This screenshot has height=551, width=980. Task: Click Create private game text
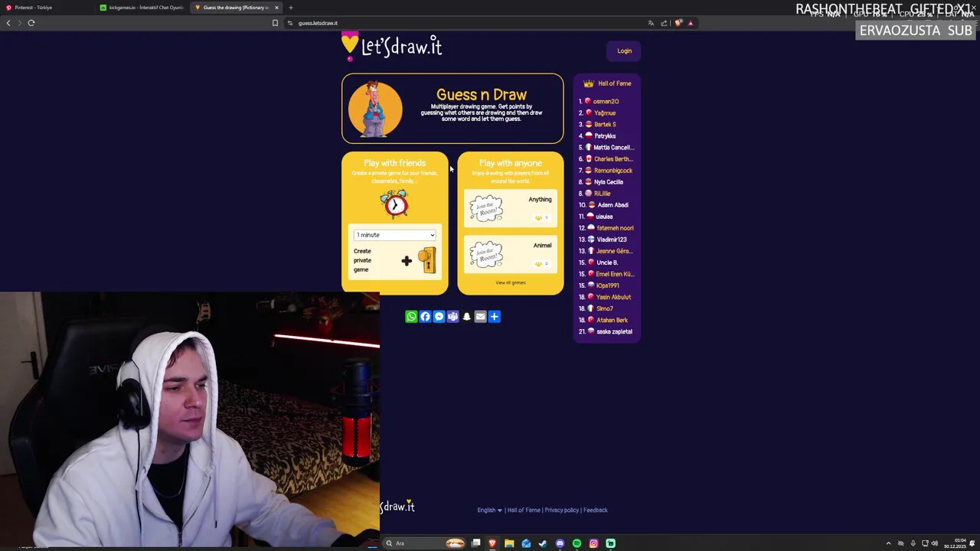tap(362, 260)
